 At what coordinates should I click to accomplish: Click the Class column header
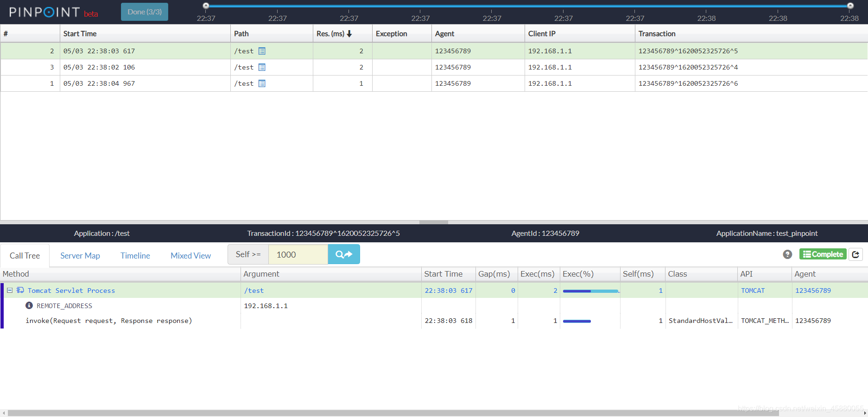pyautogui.click(x=702, y=274)
